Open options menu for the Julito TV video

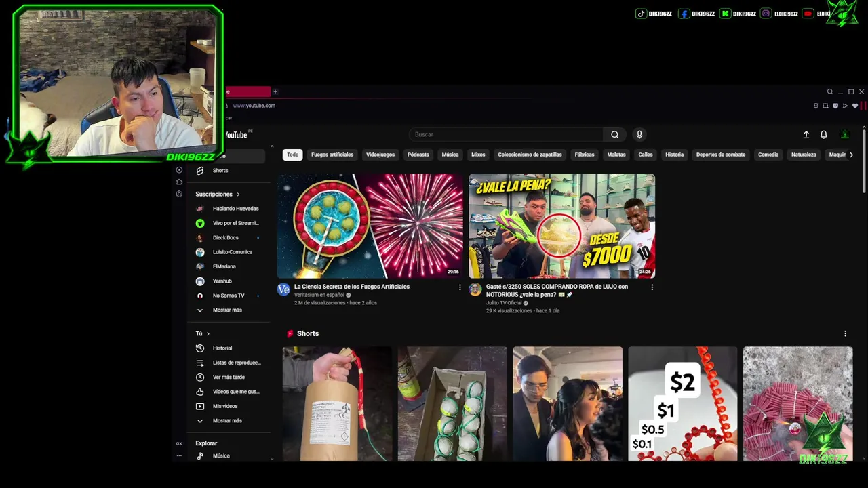(652, 287)
